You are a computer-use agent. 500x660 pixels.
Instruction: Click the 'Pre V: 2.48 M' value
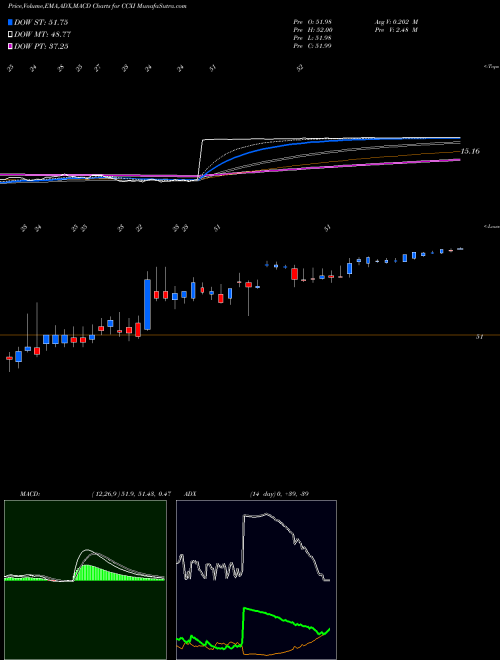point(396,30)
